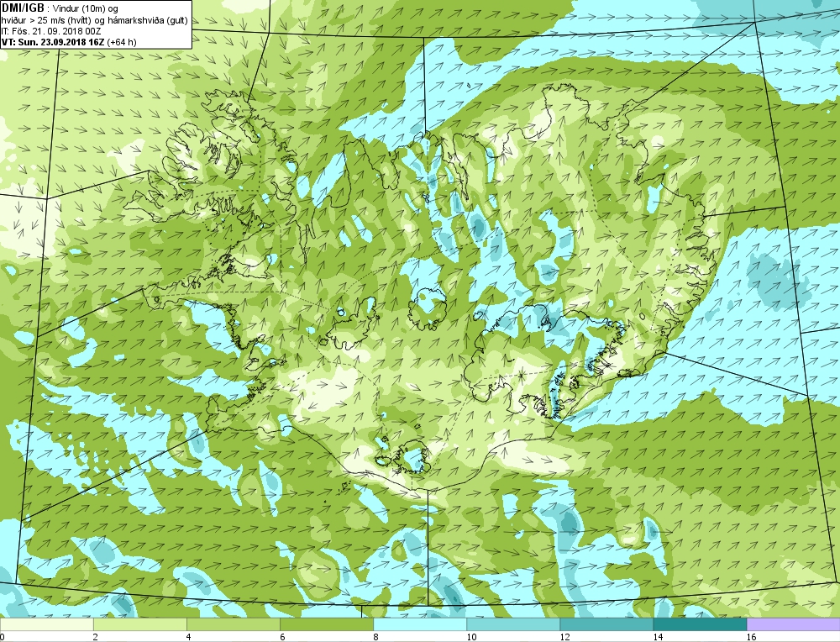The image size is (840, 642).
Task: Click the 4–6 m/s green legend swatch
Action: (x=233, y=625)
